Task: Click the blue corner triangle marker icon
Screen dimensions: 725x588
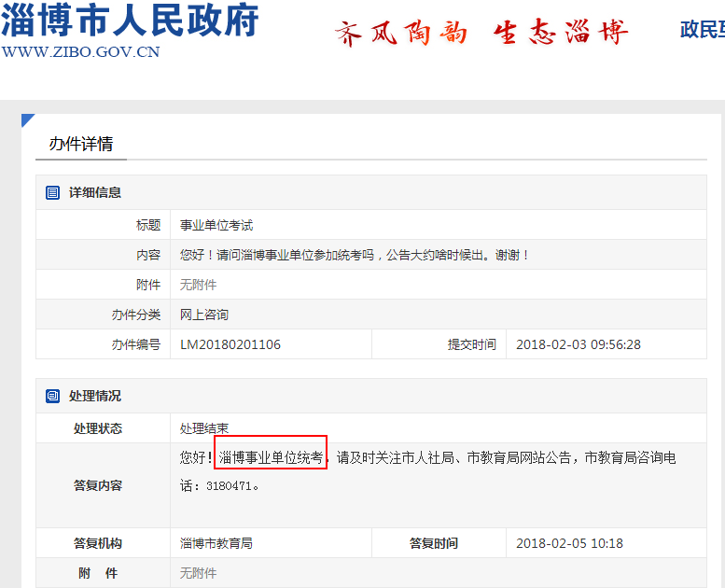Action: [26, 119]
